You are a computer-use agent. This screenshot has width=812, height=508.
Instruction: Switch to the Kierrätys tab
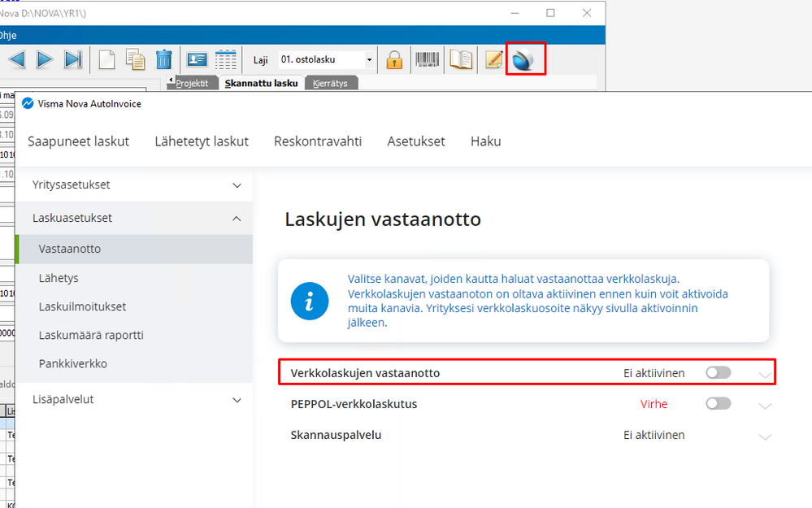330,84
